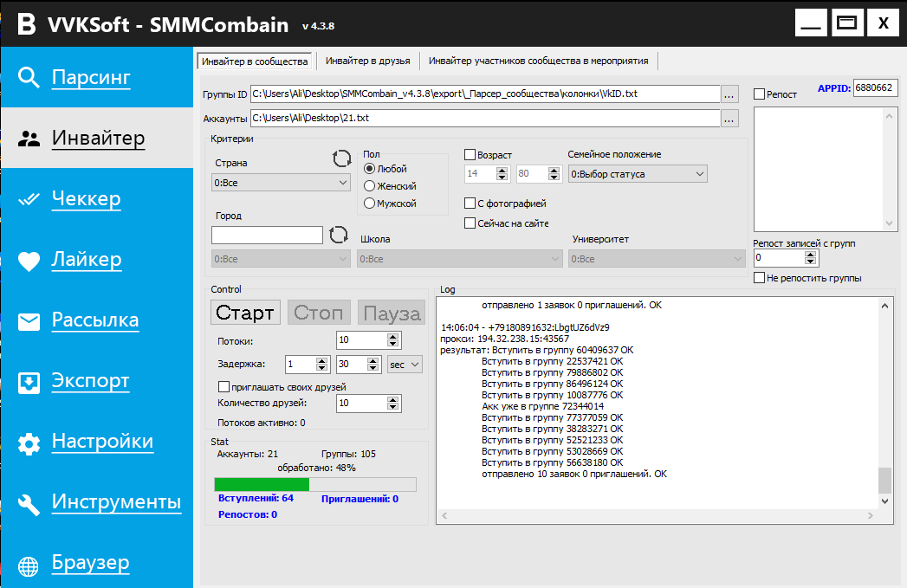The height and width of the screenshot is (588, 907).
Task: Click the download icon for Экспорт
Action: (x=29, y=382)
